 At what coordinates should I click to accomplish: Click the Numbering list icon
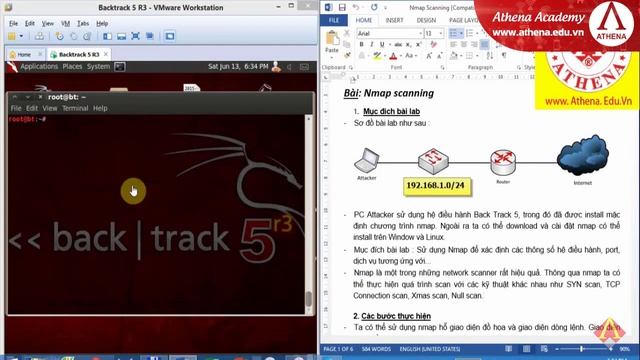pos(469,33)
